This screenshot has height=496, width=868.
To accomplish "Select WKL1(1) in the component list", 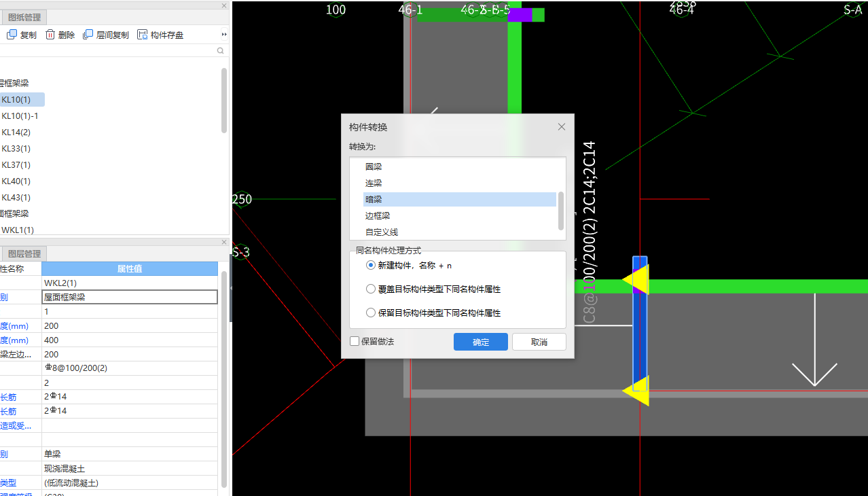I will pyautogui.click(x=18, y=230).
